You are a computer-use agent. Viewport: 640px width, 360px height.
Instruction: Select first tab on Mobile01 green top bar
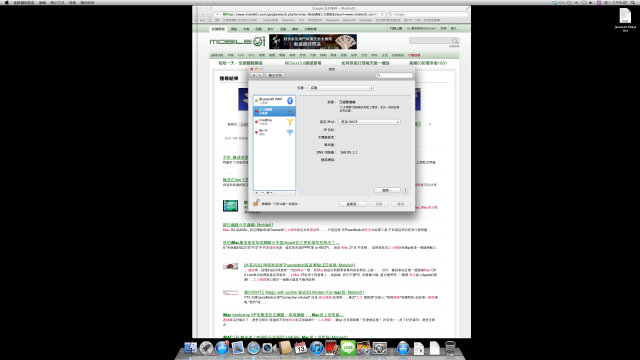click(218, 29)
